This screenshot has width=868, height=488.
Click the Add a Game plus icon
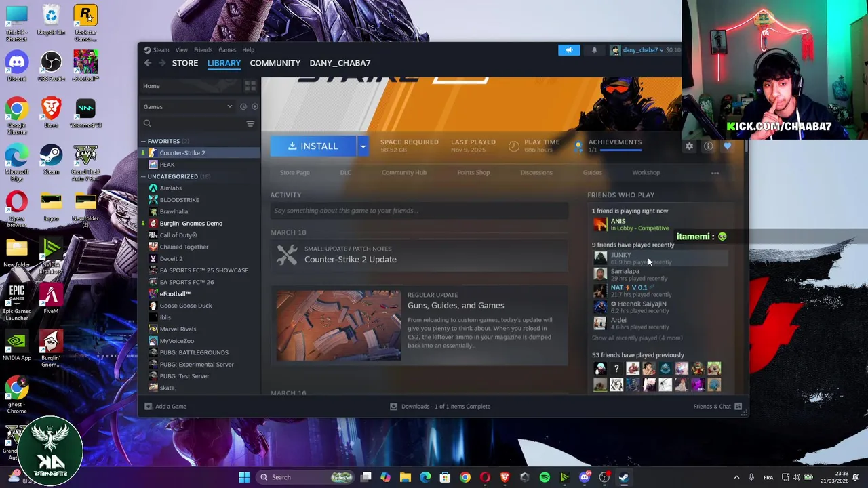149,407
